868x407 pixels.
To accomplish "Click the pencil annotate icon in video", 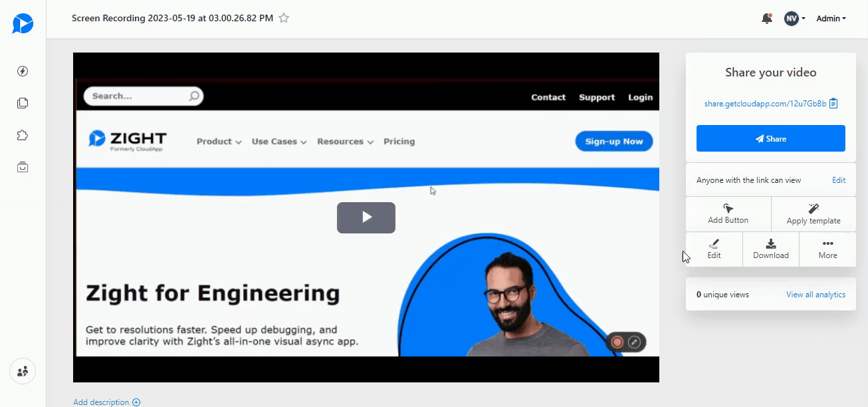I will 635,342.
